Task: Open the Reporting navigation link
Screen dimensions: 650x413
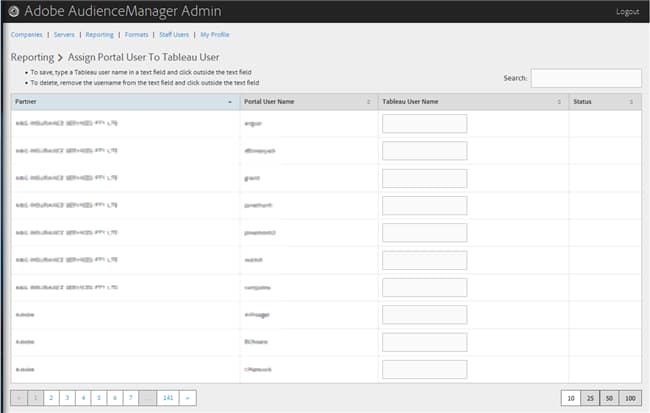Action: point(99,34)
